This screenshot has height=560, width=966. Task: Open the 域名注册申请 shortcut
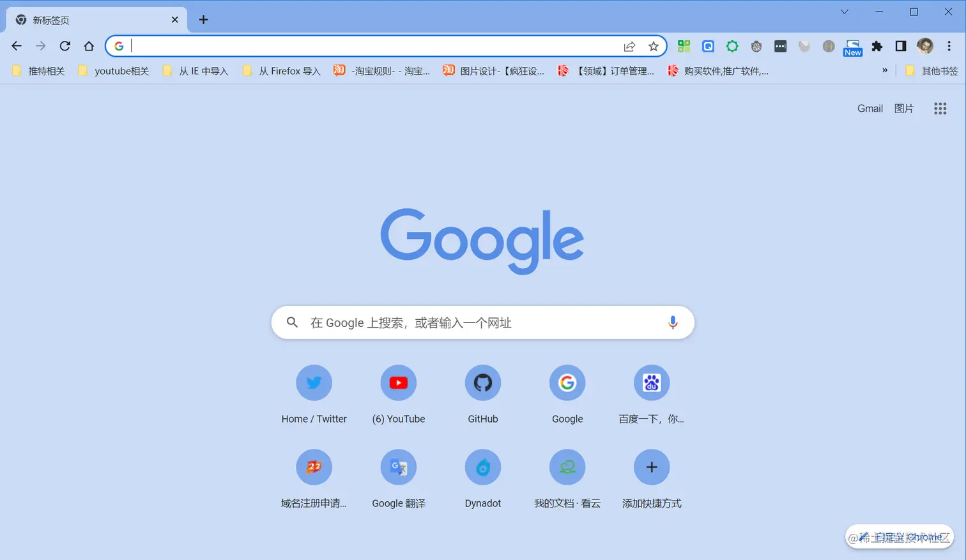[314, 479]
